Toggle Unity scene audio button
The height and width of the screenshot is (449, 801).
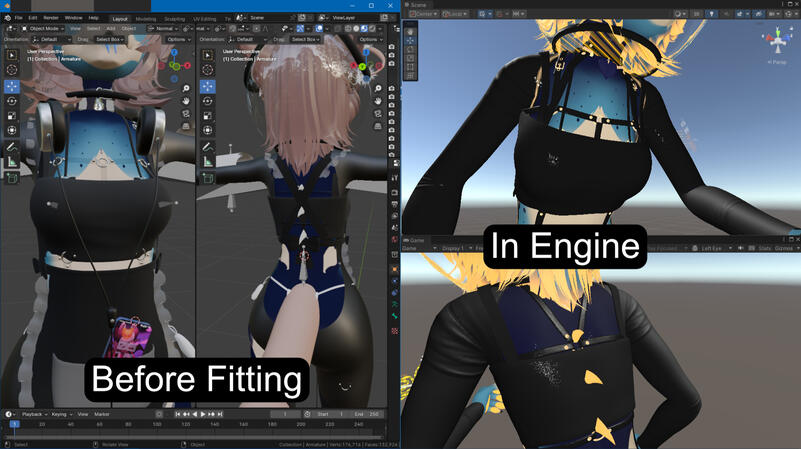(x=725, y=14)
